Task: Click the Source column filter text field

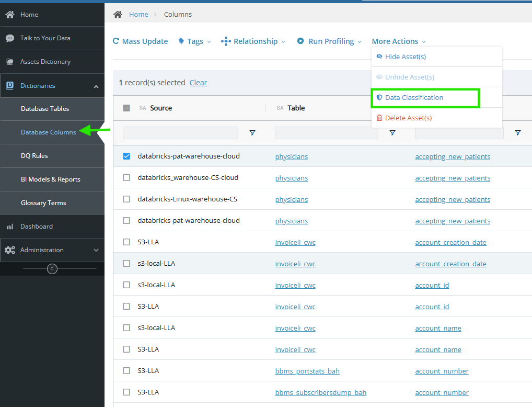Action: coord(180,133)
